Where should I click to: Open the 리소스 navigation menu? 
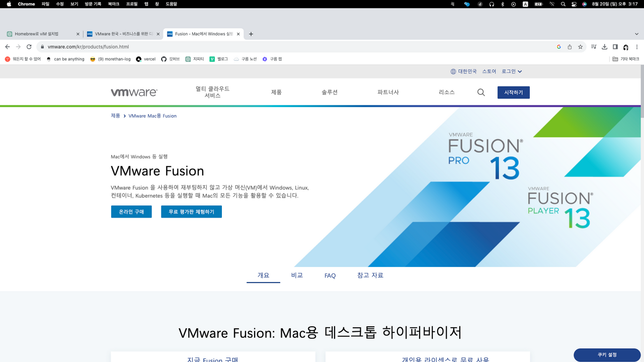(447, 93)
